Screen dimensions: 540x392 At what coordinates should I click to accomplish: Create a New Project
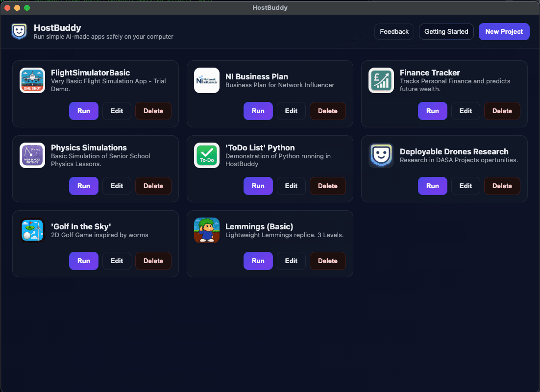click(x=504, y=31)
